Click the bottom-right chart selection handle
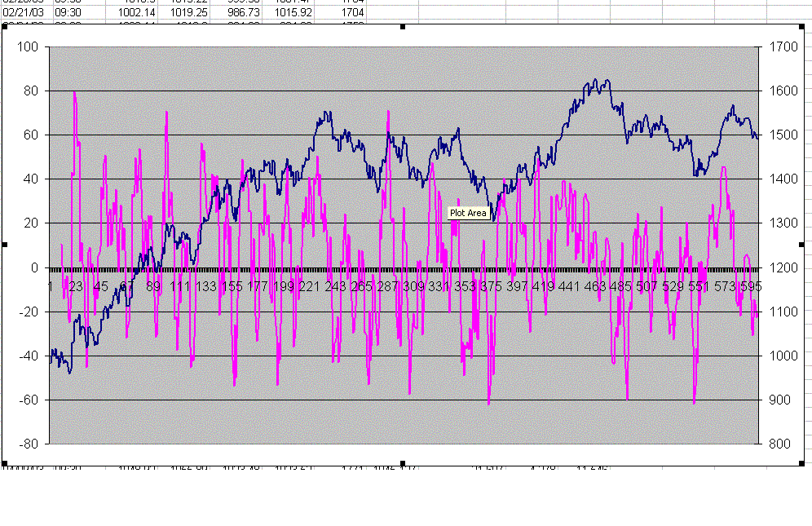 (x=803, y=462)
